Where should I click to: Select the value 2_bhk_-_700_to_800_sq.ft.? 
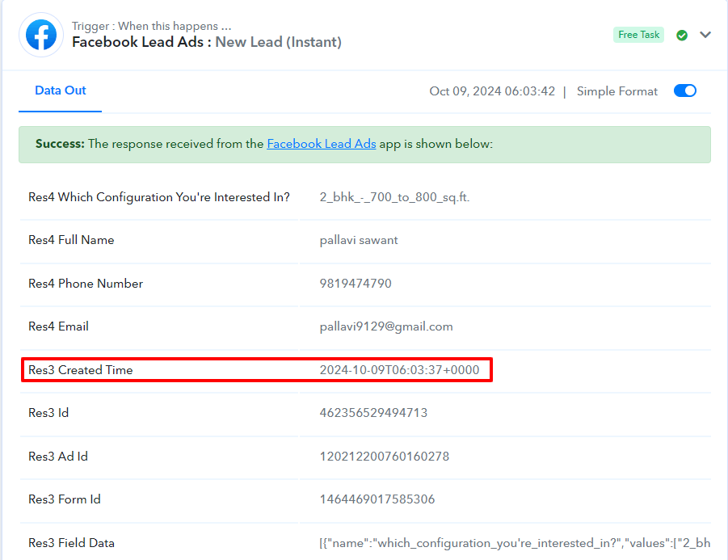pyautogui.click(x=394, y=197)
